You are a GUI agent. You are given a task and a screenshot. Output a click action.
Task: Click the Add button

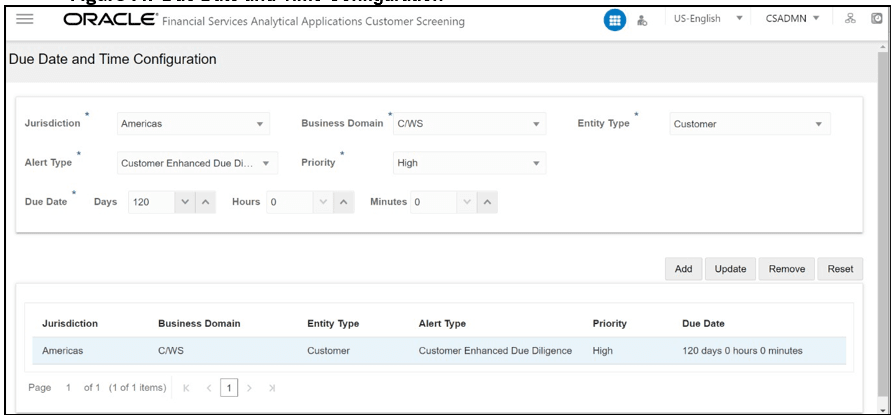[x=684, y=269]
